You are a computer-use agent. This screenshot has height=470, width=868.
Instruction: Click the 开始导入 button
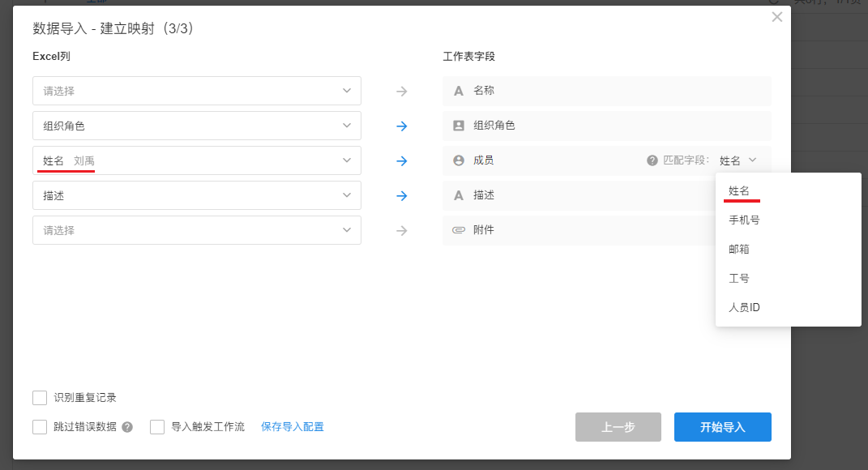pyautogui.click(x=722, y=427)
